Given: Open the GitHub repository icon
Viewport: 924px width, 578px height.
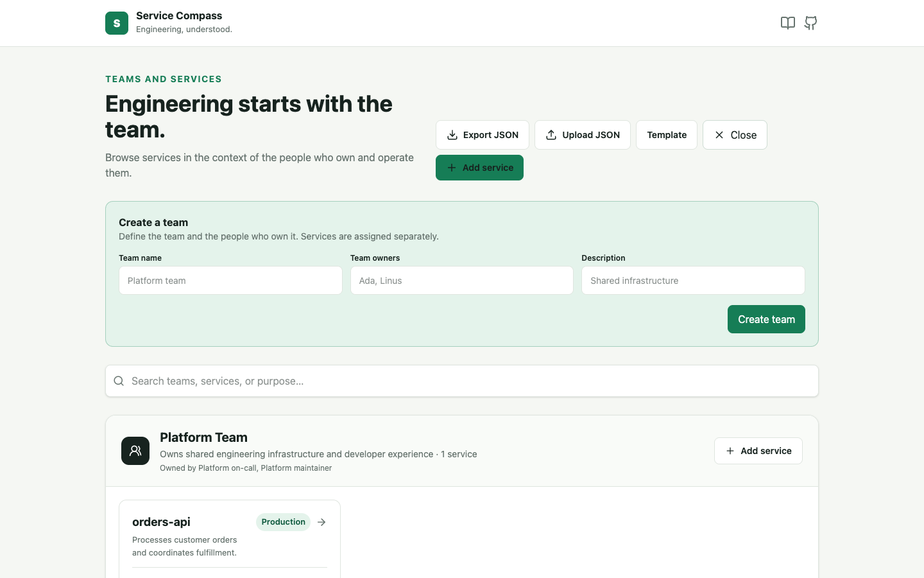Looking at the screenshot, I should tap(811, 23).
